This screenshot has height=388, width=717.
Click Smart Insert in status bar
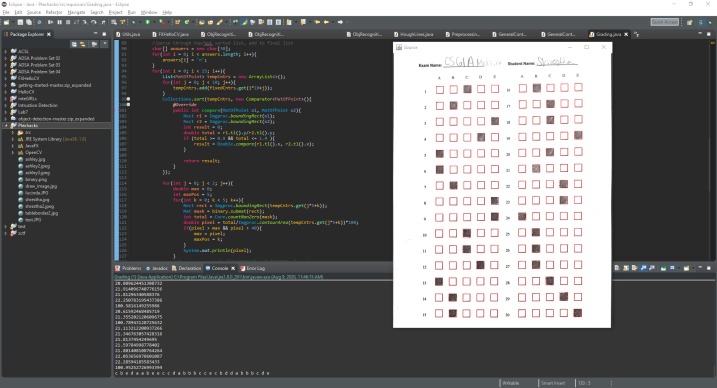[553, 383]
